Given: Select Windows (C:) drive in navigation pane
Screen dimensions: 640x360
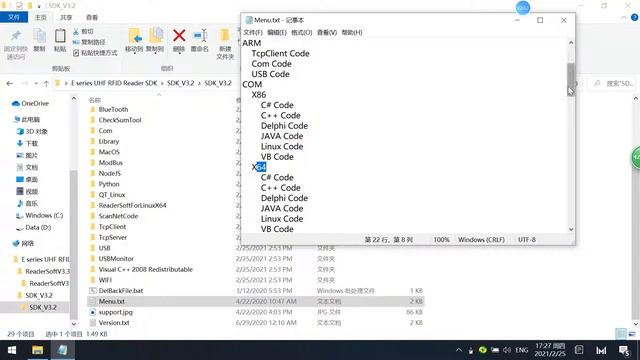Looking at the screenshot, I should [x=40, y=215].
